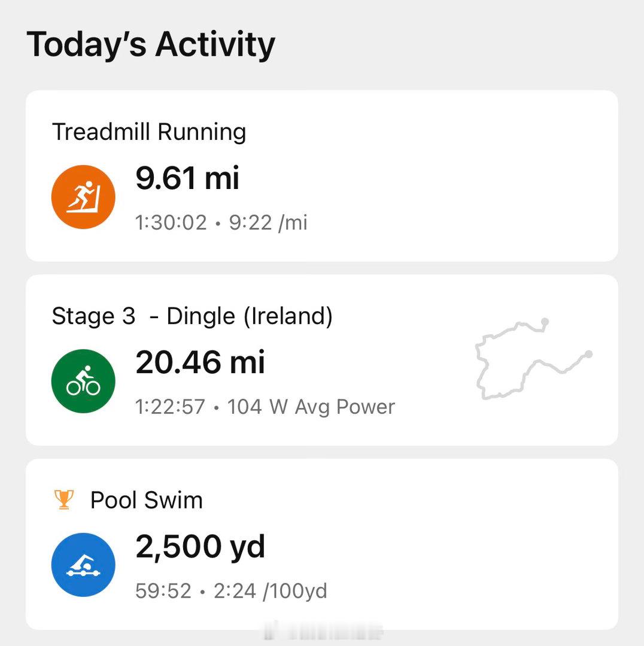
Task: Click the 9.61 mi running distance
Action: point(187,178)
